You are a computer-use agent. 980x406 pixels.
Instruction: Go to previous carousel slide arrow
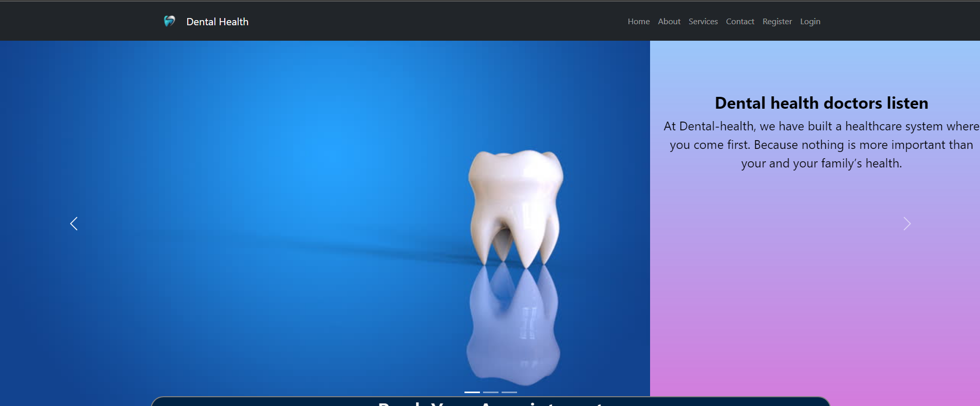[74, 224]
